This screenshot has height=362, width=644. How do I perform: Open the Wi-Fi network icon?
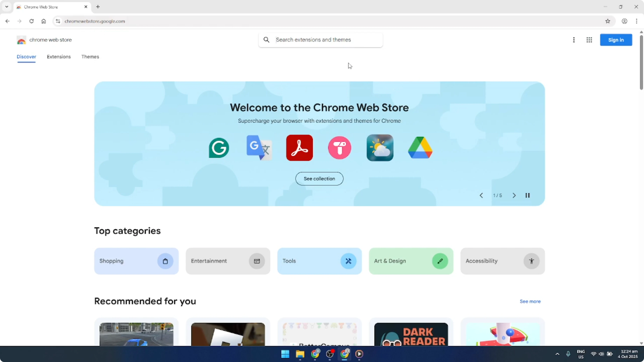tap(593, 354)
